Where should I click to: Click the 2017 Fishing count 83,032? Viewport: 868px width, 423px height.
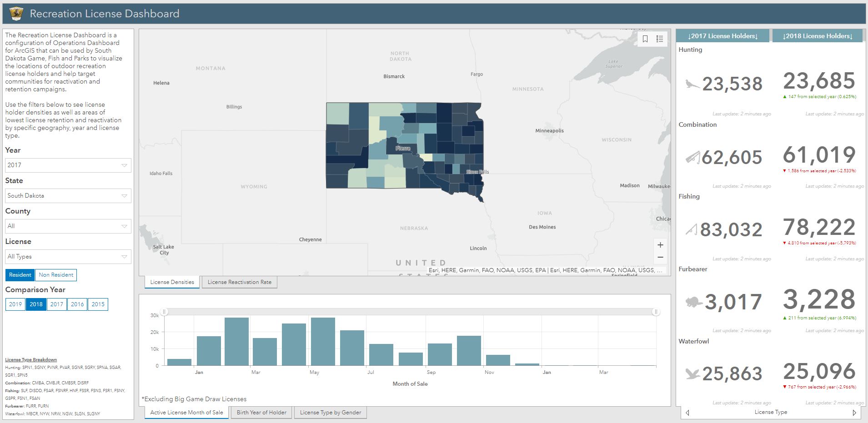[x=731, y=230]
